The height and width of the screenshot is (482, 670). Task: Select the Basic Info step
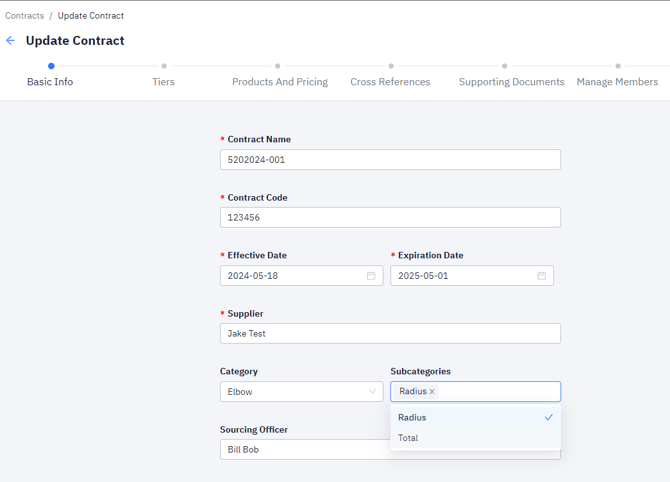[50, 82]
